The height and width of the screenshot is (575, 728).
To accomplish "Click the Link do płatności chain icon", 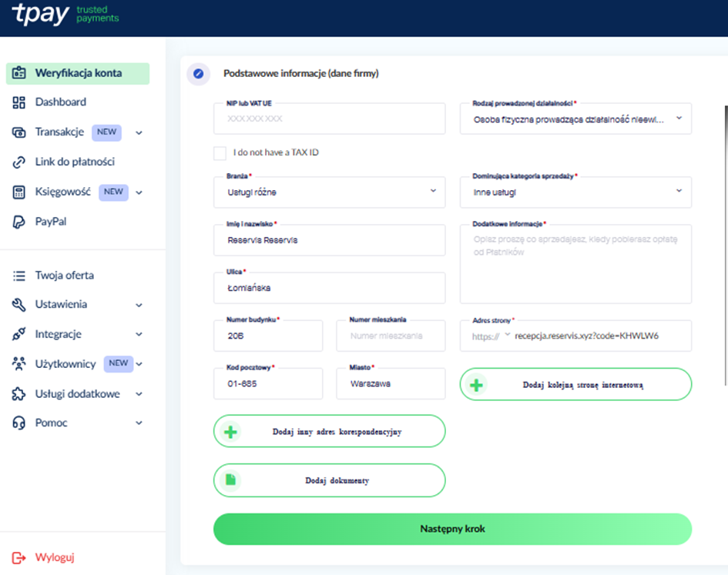I will 19,162.
